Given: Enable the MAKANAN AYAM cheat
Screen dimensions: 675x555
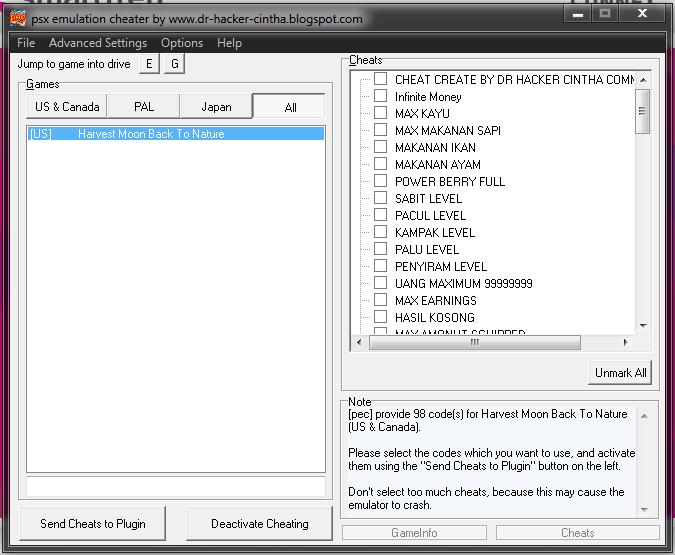Looking at the screenshot, I should point(381,164).
